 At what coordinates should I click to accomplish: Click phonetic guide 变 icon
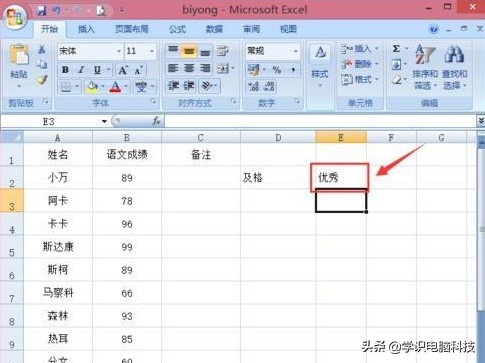[x=141, y=87]
